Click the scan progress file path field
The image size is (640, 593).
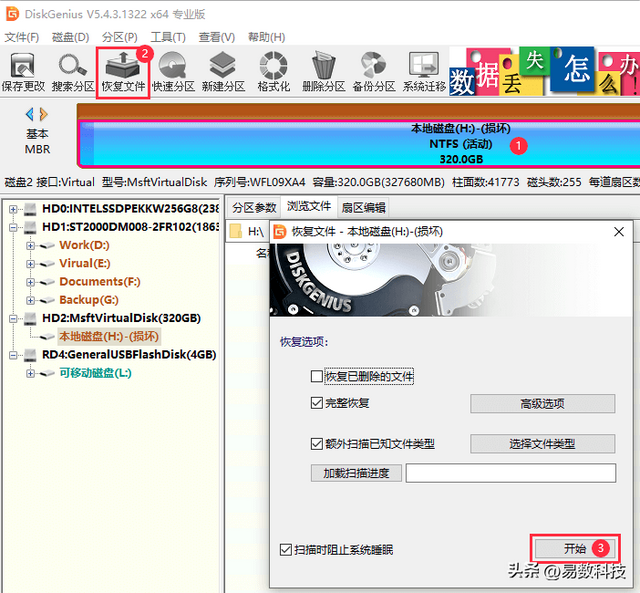click(x=511, y=473)
